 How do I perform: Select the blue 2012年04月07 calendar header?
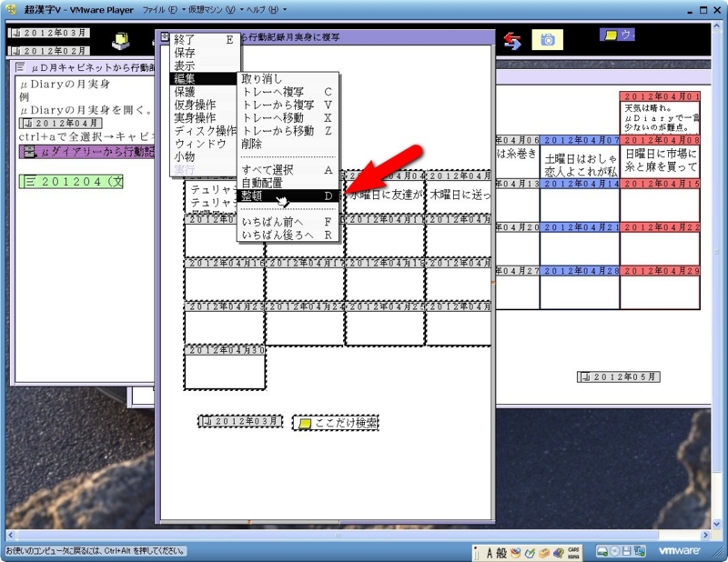coord(580,140)
